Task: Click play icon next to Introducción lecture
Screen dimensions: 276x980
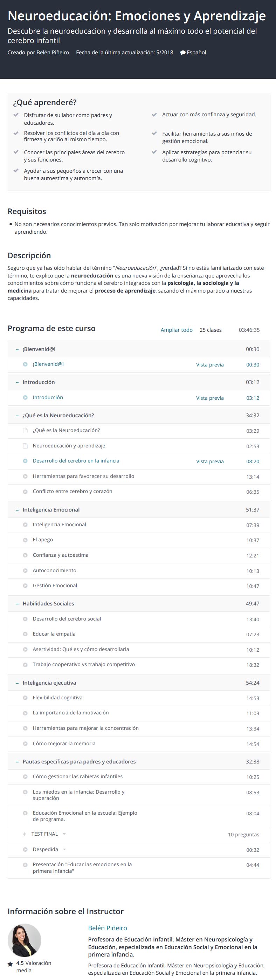Action: (x=25, y=397)
